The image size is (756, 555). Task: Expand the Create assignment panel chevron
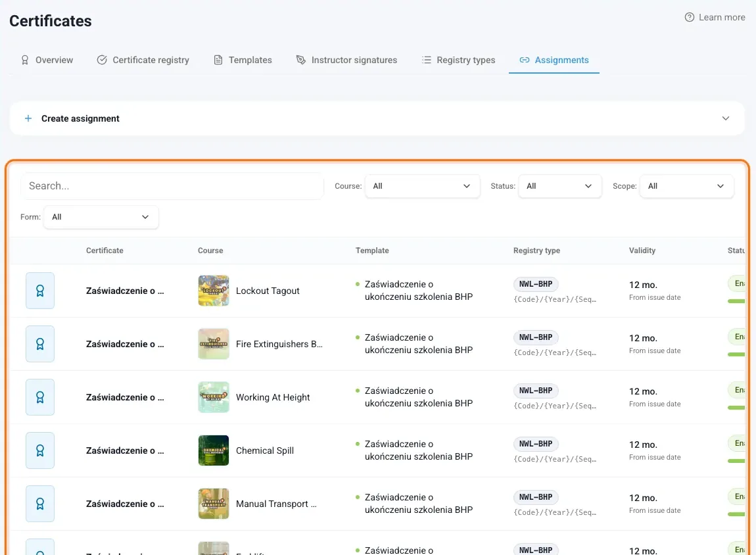pyautogui.click(x=725, y=118)
